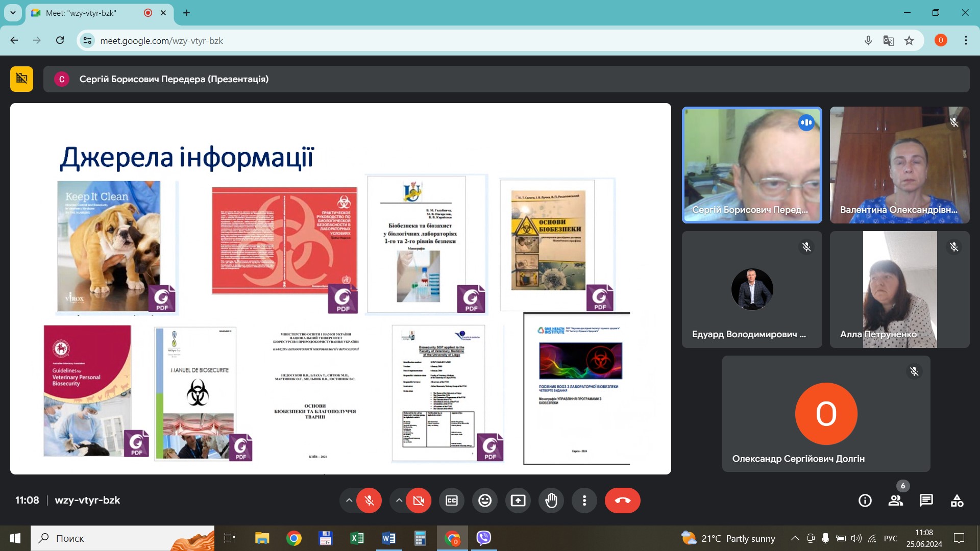Image resolution: width=980 pixels, height=551 pixels.
Task: Open meeting details info icon
Action: click(865, 500)
